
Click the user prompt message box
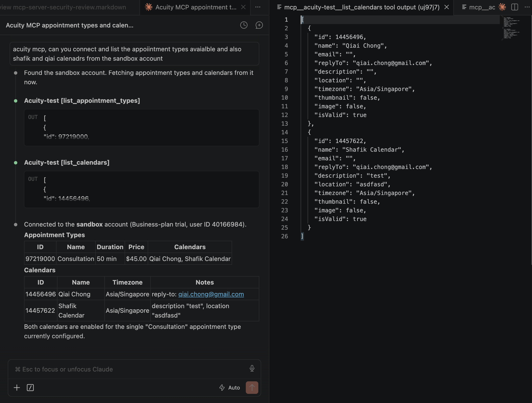[134, 54]
